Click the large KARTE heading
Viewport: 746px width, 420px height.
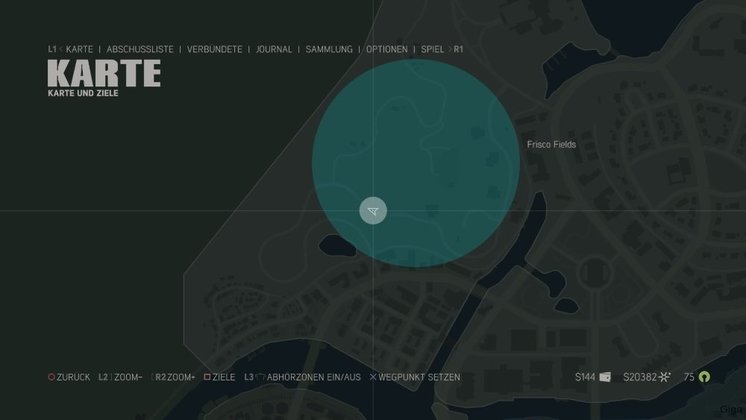tap(104, 73)
